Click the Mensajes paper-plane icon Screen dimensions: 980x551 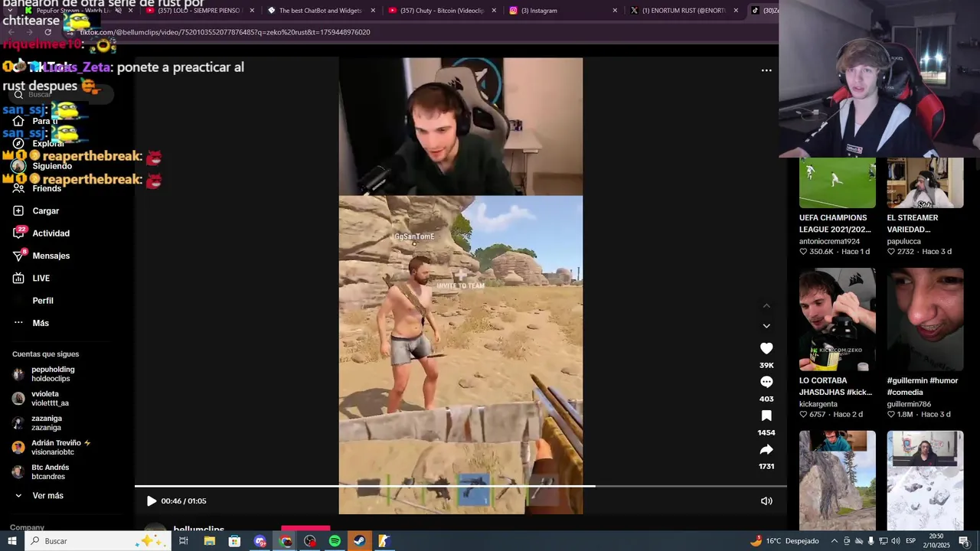[19, 256]
